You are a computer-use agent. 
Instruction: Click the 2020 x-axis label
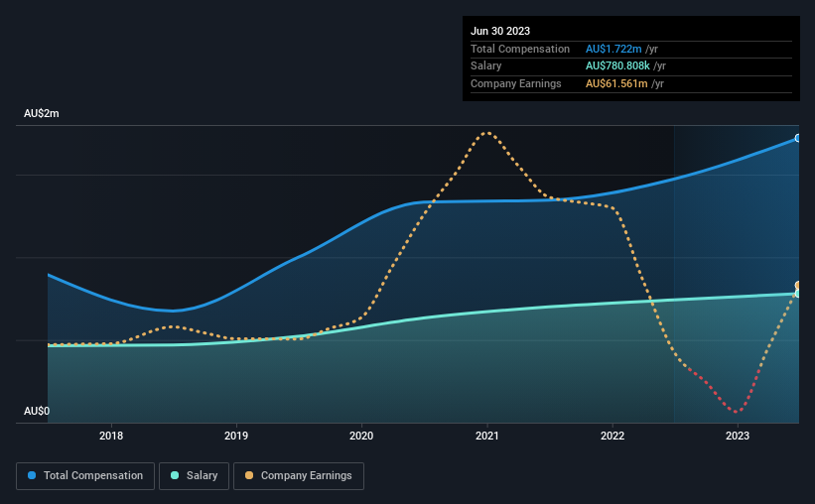361,436
